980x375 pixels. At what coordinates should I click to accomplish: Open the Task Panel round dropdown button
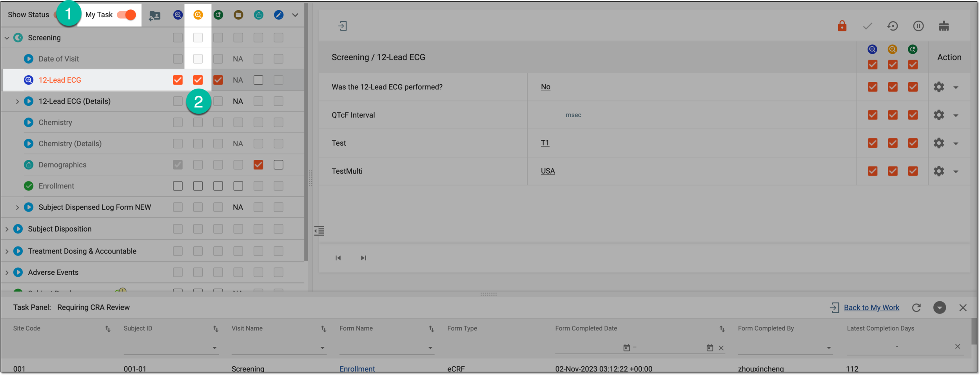[x=940, y=308]
